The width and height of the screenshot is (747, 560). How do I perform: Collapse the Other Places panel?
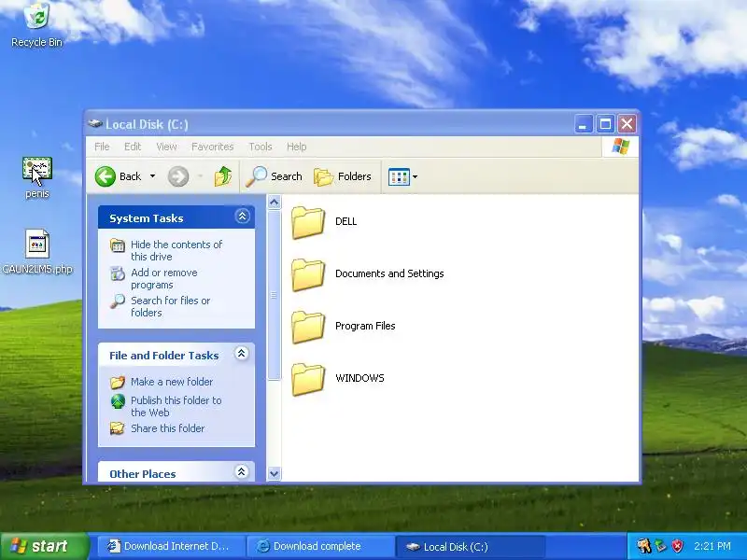click(x=242, y=472)
